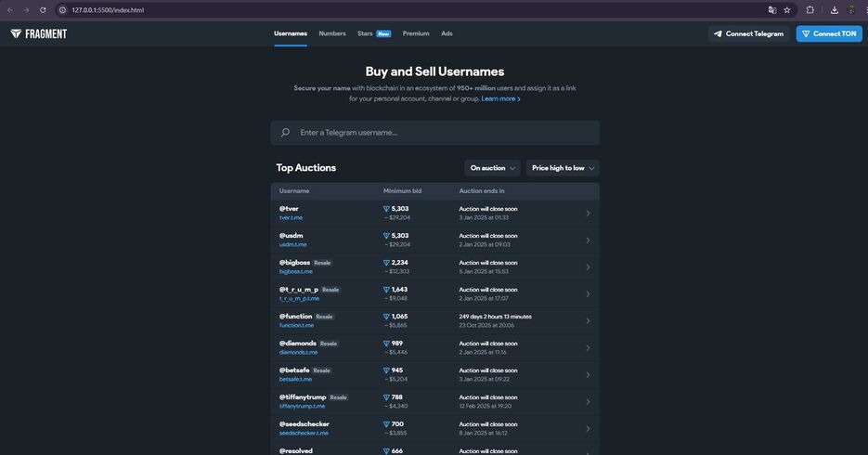
Task: Expand the @function auction row chevron
Action: (588, 321)
